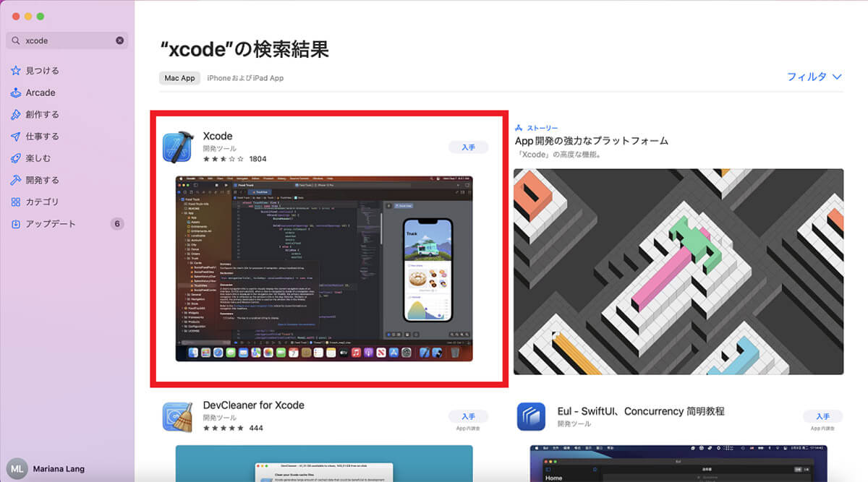868x482 pixels.
Task: Click 入手 button for Xcode
Action: 468,147
